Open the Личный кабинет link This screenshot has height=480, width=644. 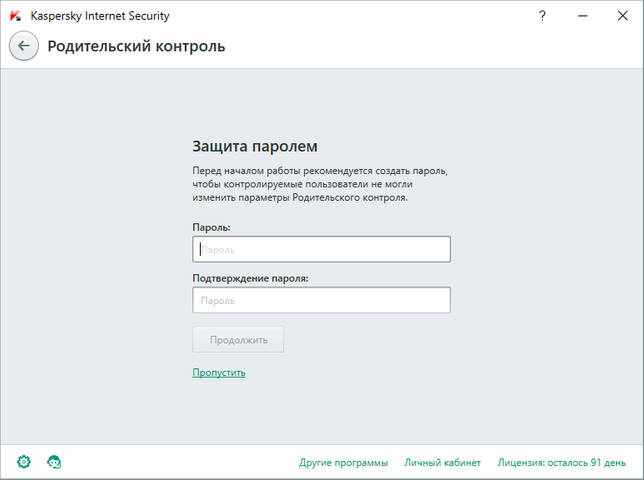[442, 463]
